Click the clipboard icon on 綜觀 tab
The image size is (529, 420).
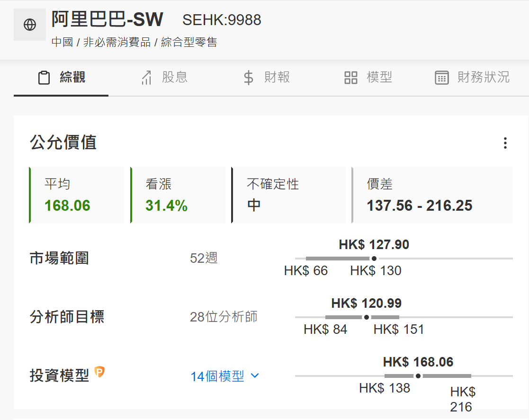44,78
